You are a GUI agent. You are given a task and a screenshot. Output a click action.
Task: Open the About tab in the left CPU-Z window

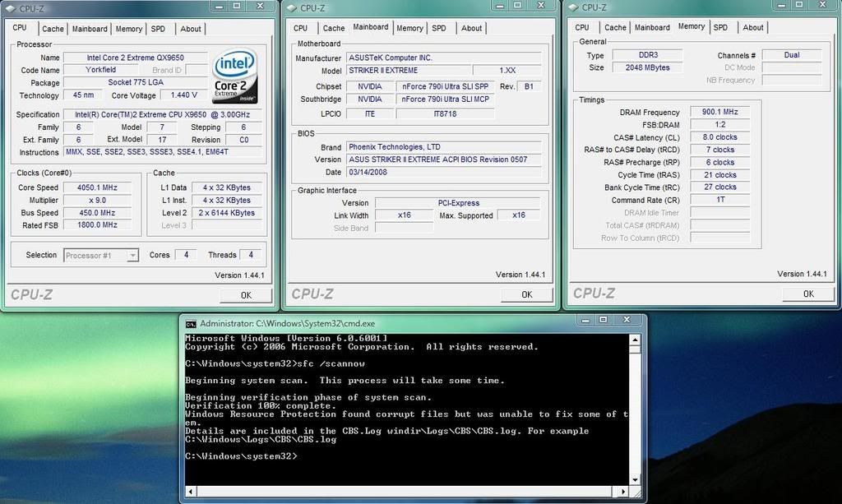[x=191, y=29]
